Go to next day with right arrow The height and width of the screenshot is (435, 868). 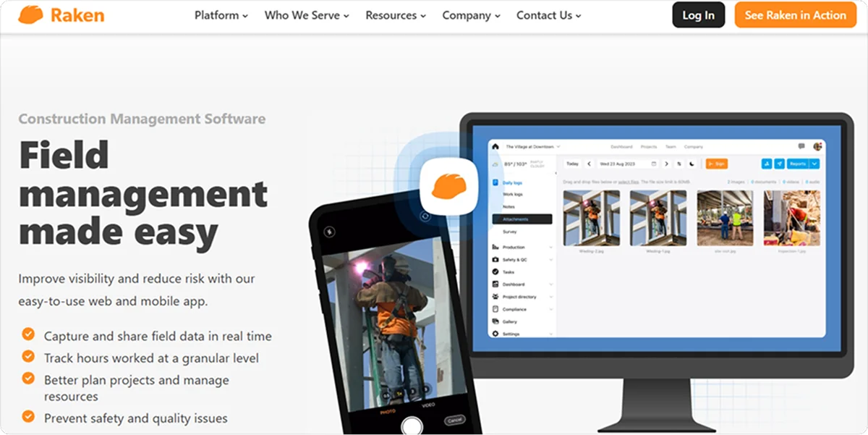pos(666,164)
